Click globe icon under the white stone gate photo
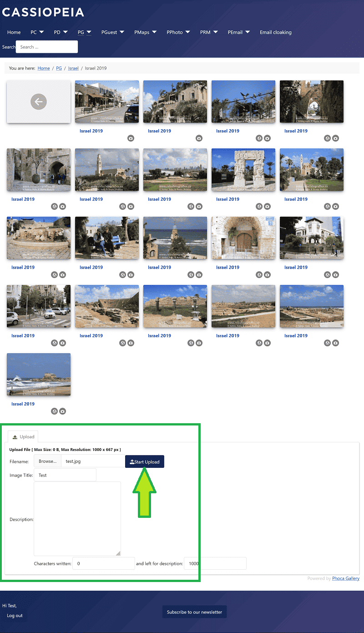The width and height of the screenshot is (364, 633). 259,207
